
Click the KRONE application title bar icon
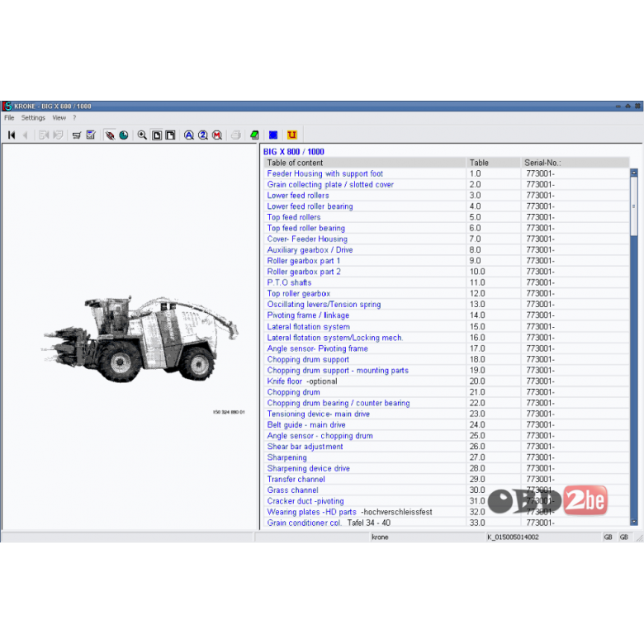(x=7, y=106)
